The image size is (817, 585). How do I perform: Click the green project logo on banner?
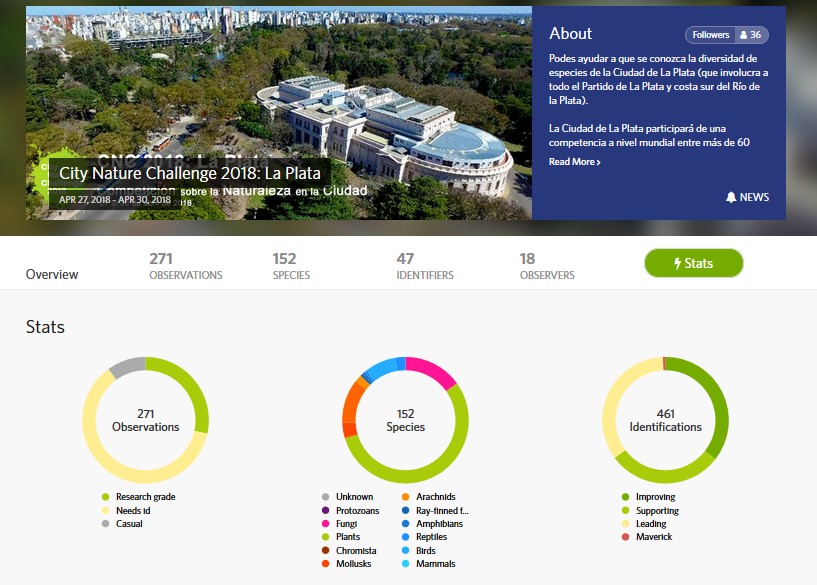[40, 170]
